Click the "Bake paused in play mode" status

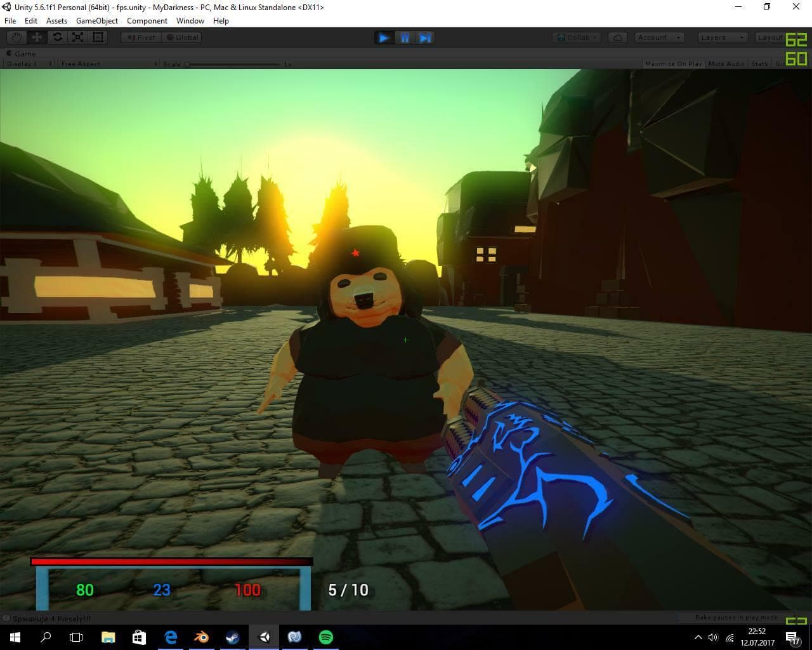(736, 617)
